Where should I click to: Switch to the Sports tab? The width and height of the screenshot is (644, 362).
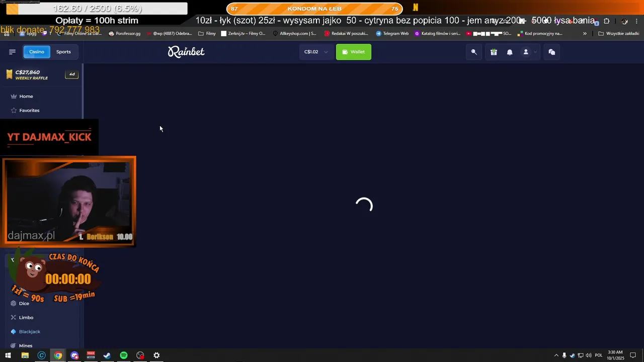[63, 52]
